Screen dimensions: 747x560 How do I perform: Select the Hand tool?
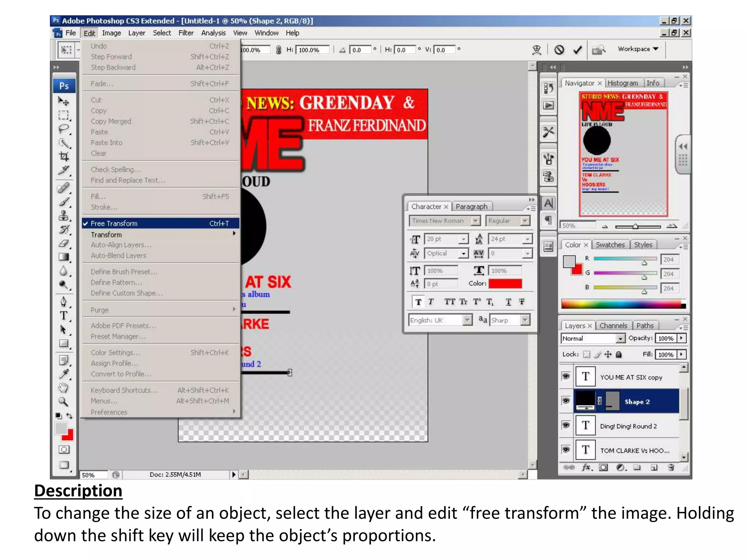tap(63, 388)
